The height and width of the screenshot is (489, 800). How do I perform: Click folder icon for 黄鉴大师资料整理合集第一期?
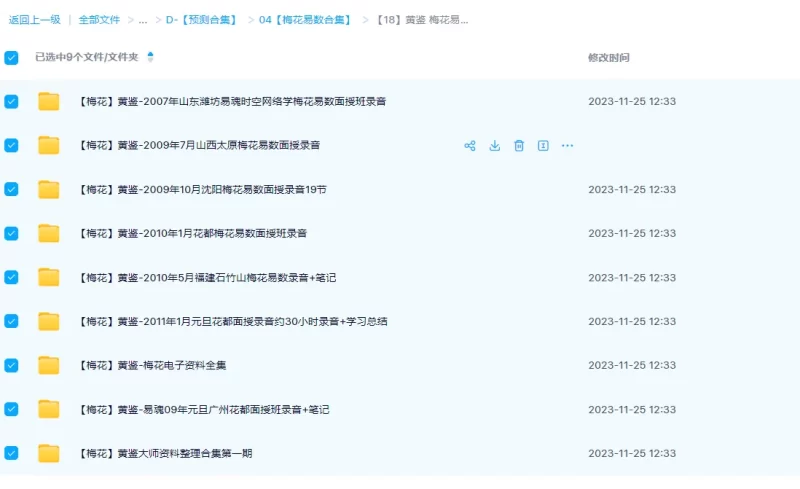pos(49,453)
